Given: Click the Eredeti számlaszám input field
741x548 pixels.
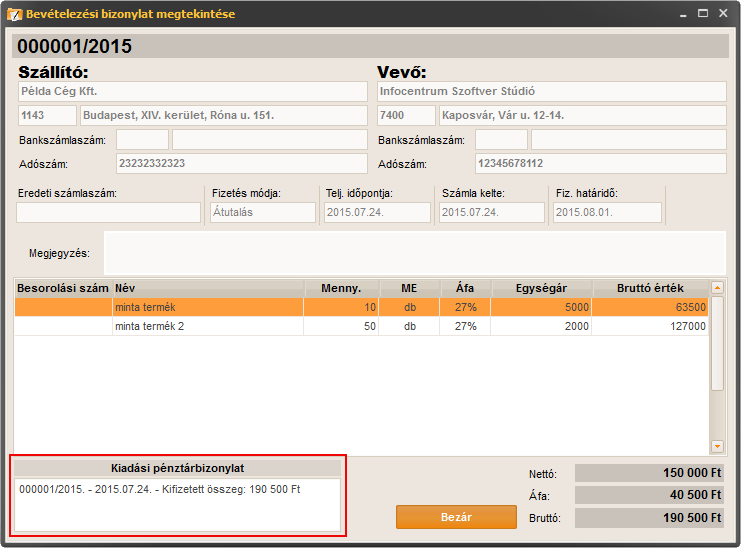Looking at the screenshot, I should pos(108,213).
